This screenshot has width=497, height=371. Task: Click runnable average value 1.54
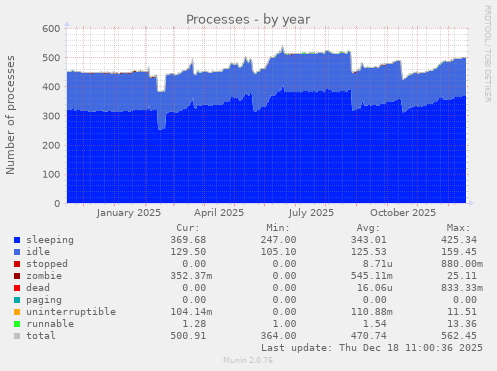pos(375,324)
